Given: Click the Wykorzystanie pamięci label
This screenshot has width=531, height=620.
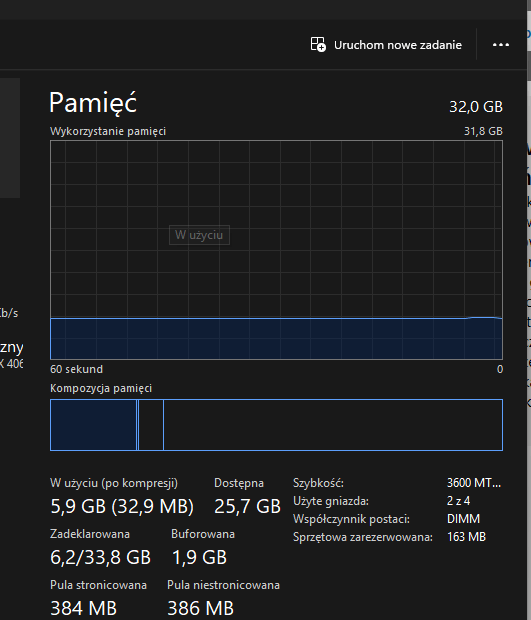Looking at the screenshot, I should 108,131.
